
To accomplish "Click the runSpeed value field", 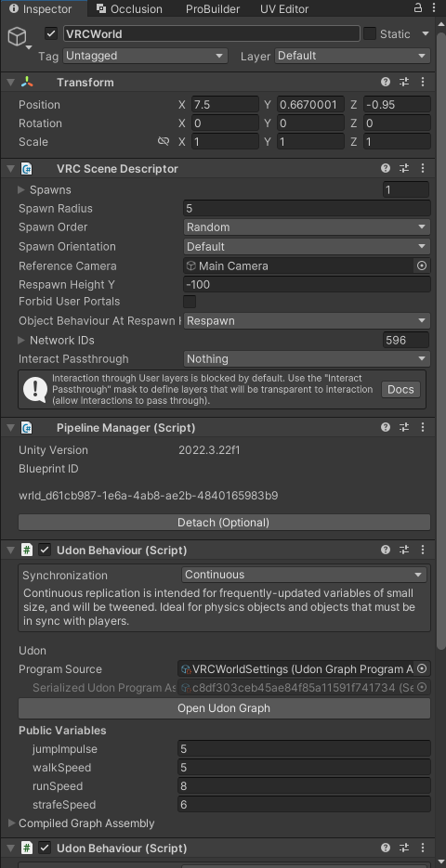I will point(304,786).
